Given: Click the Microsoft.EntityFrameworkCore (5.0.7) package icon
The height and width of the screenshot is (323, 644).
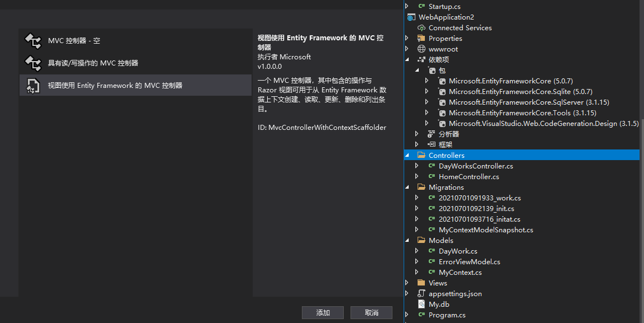Looking at the screenshot, I should point(442,81).
